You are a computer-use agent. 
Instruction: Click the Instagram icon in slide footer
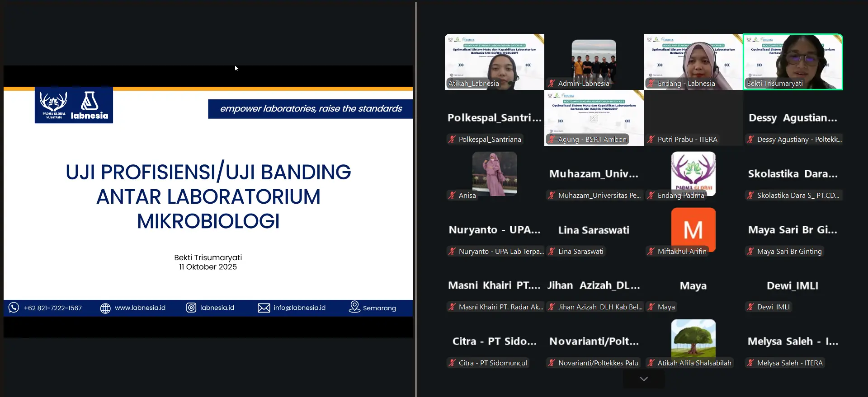click(x=191, y=308)
